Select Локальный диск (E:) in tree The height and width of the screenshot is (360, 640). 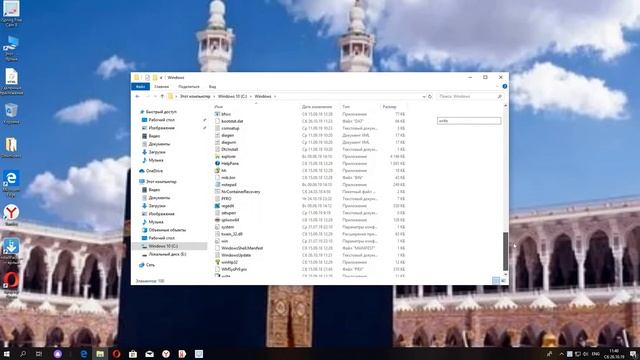(167, 254)
